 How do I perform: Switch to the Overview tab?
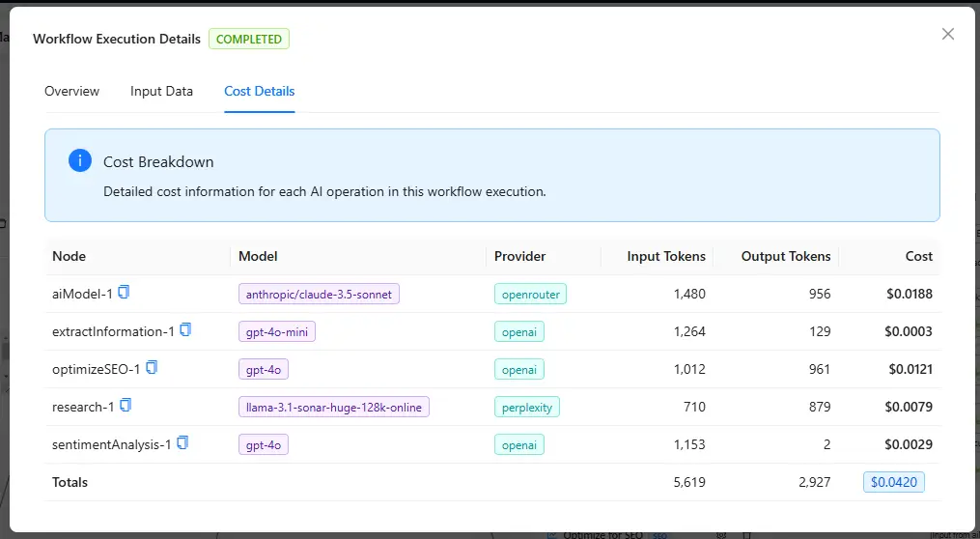71,92
